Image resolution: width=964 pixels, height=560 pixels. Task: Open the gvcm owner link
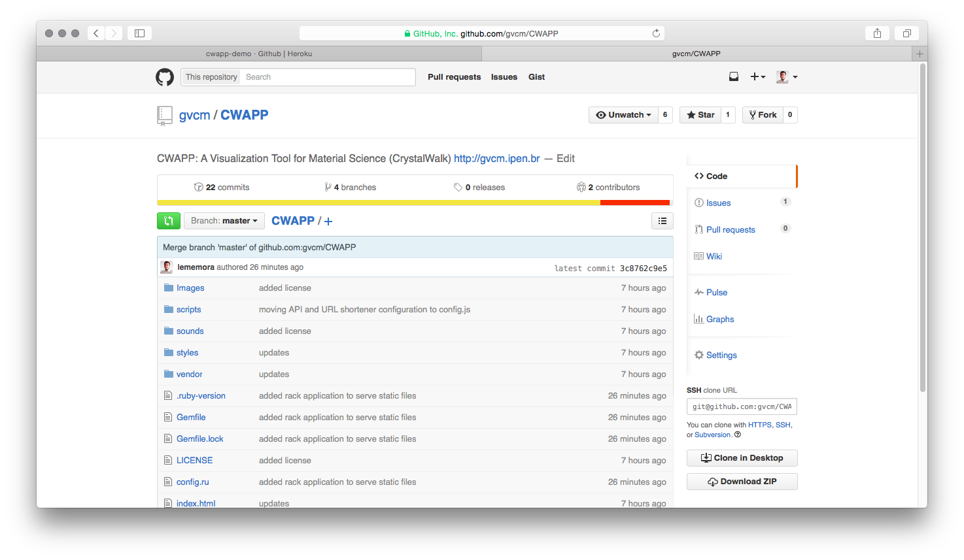194,115
